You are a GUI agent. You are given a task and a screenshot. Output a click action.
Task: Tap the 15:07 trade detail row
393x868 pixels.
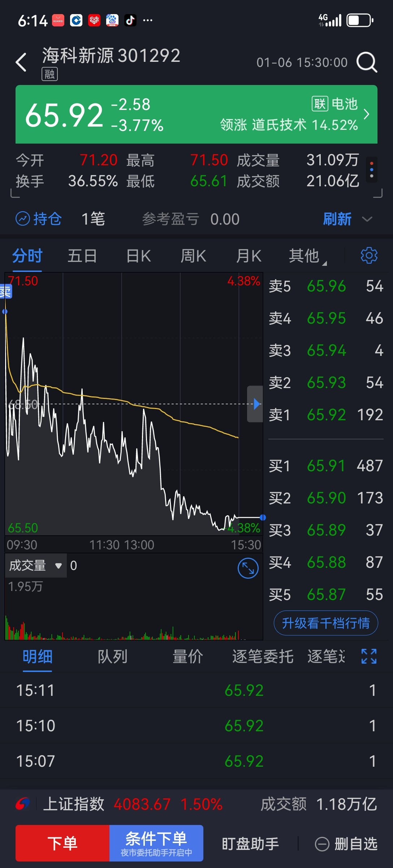196,761
